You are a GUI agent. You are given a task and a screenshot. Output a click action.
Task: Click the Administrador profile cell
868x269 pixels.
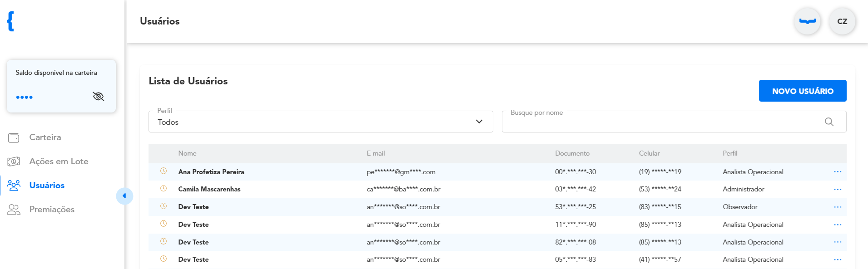[x=744, y=189]
